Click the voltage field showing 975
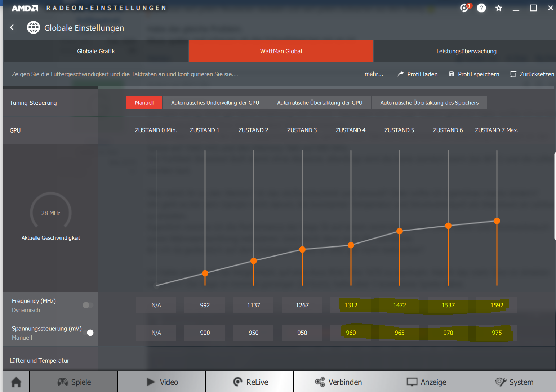556x392 pixels. coord(497,333)
